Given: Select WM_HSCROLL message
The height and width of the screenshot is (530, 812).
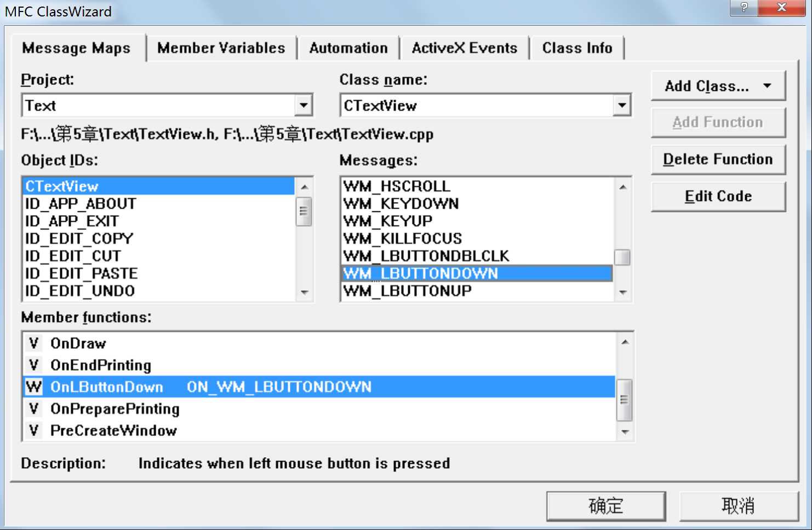Looking at the screenshot, I should point(477,186).
